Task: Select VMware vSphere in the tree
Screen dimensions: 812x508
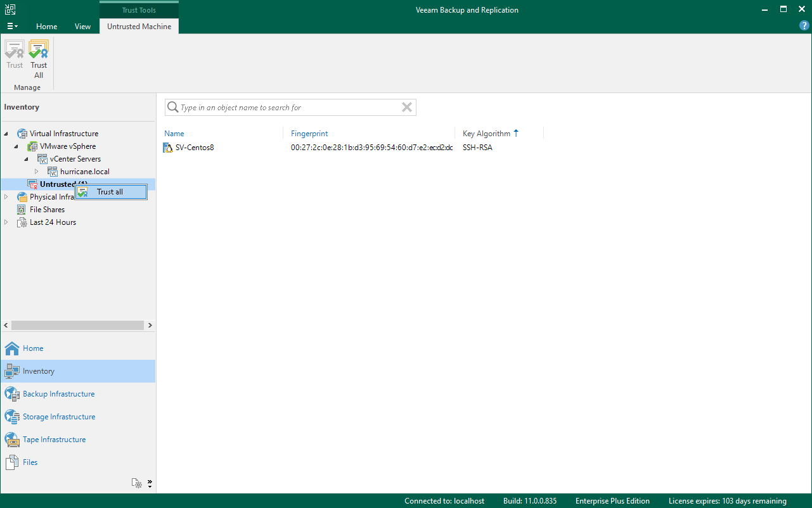Action: (x=68, y=146)
